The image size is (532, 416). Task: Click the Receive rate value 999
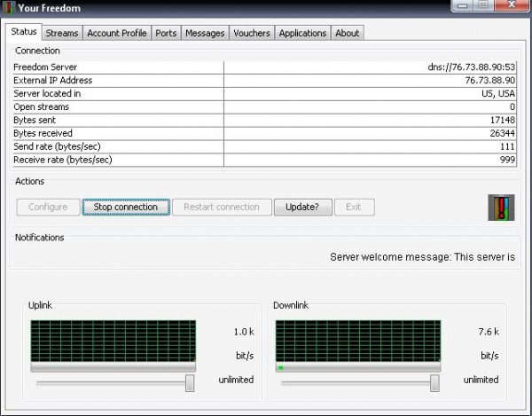pyautogui.click(x=507, y=160)
